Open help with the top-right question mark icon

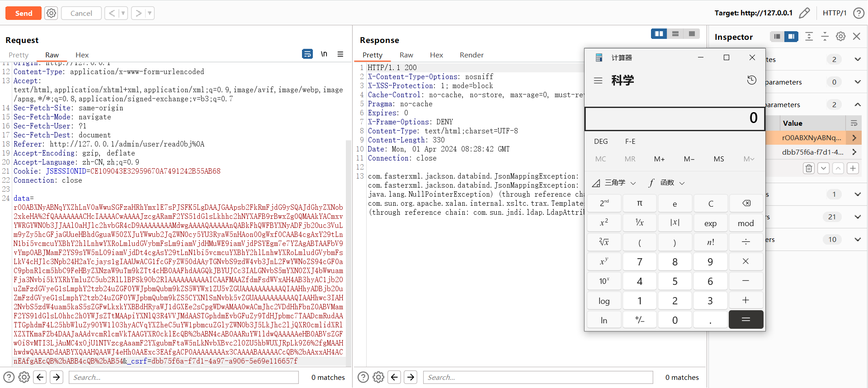(859, 13)
